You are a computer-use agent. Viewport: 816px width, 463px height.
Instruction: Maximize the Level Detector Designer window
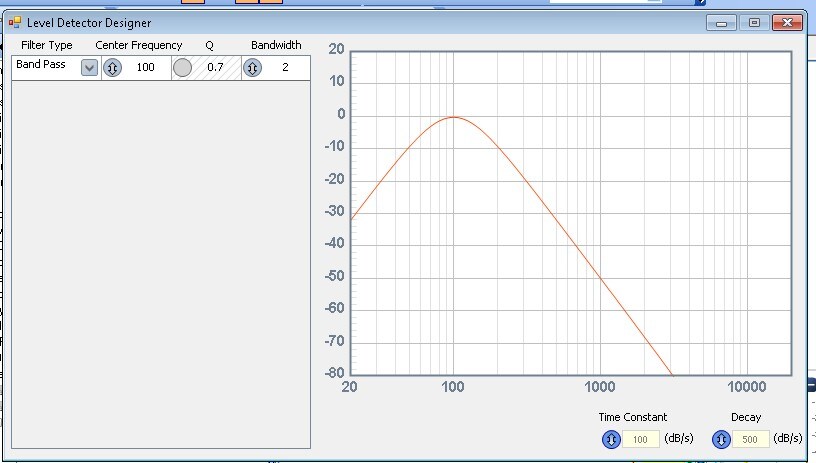click(x=754, y=23)
